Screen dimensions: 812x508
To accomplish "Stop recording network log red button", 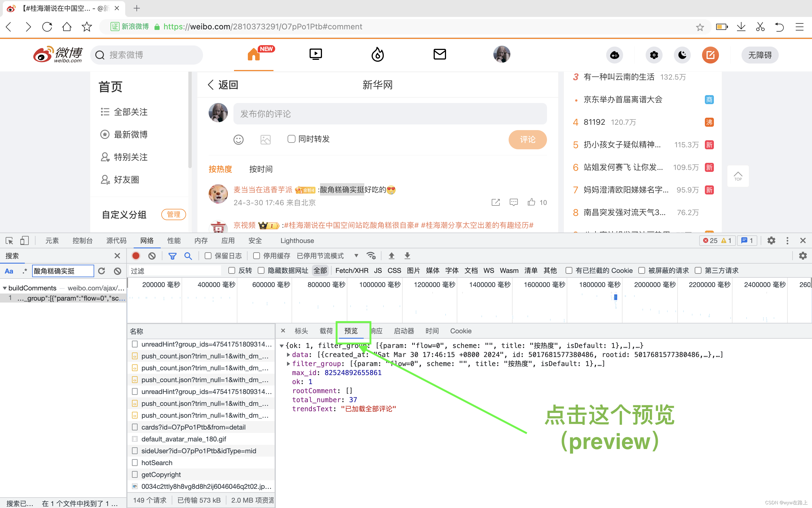I will point(136,256).
